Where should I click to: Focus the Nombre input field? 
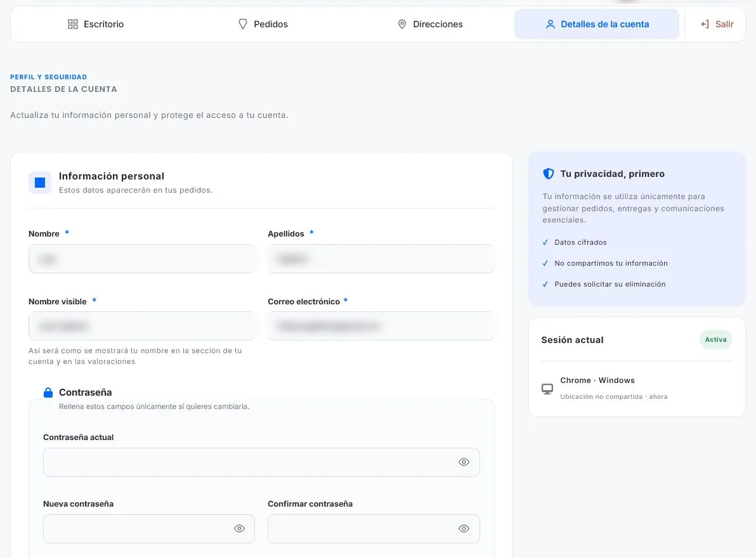tap(141, 259)
